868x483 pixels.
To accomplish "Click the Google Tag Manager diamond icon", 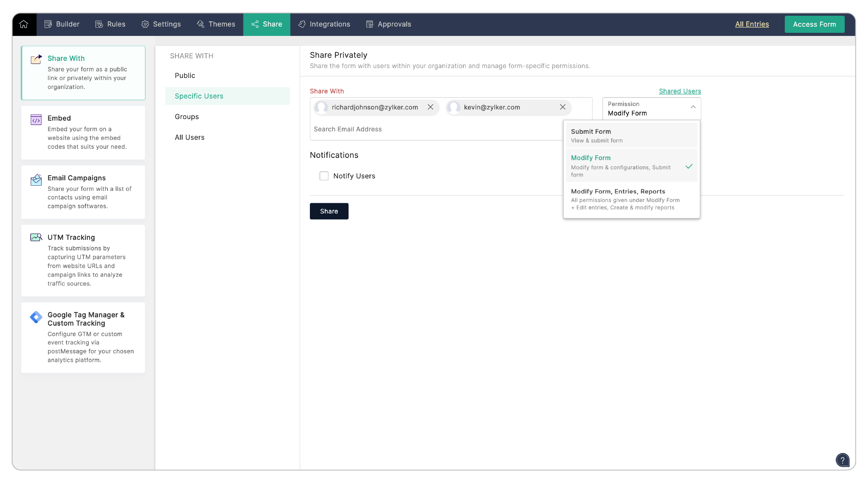I will [36, 317].
